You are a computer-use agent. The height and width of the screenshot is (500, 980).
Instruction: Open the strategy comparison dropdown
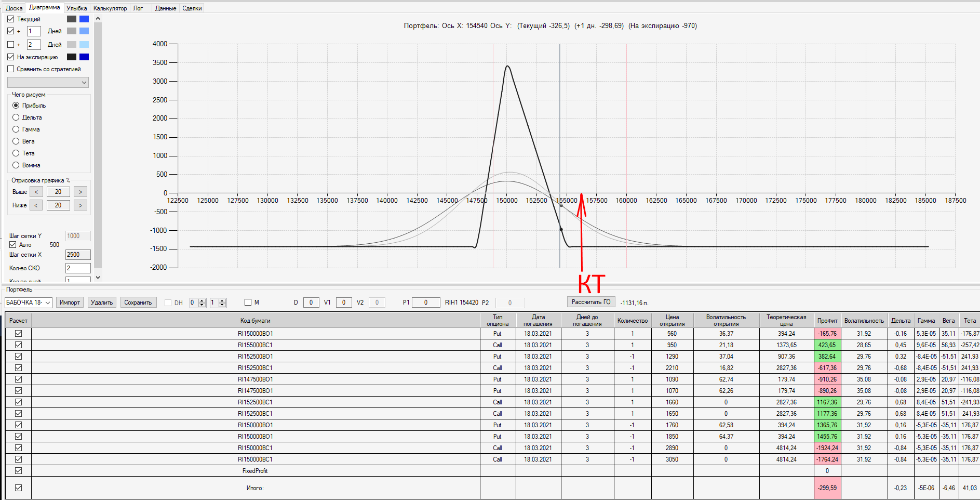click(48, 82)
